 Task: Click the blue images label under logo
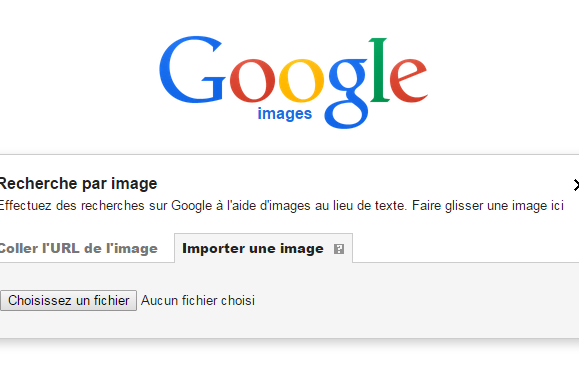pos(285,114)
